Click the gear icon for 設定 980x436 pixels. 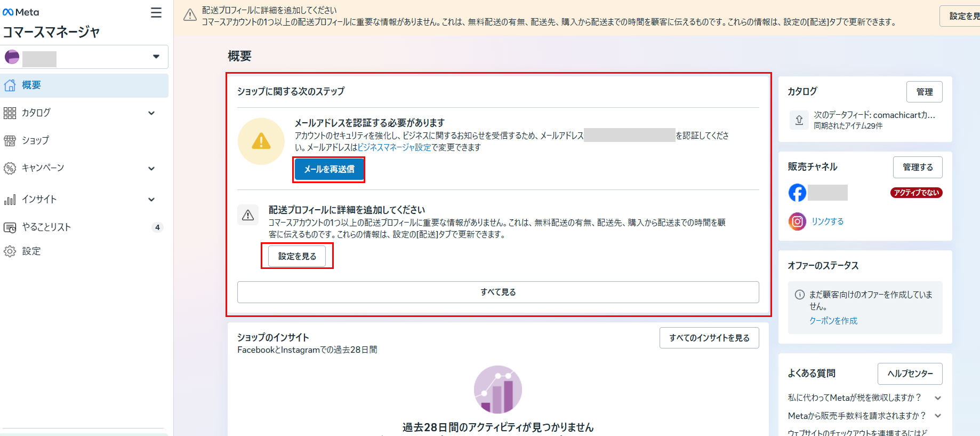coord(10,251)
